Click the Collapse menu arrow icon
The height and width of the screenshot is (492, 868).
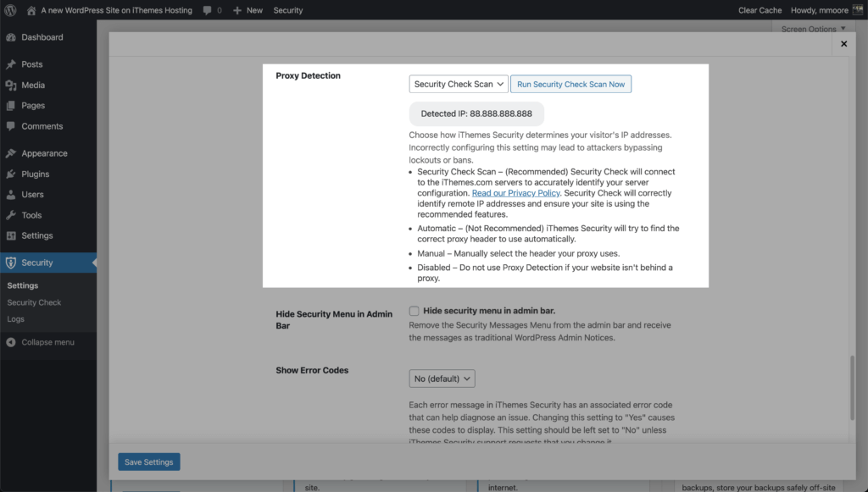(x=10, y=342)
